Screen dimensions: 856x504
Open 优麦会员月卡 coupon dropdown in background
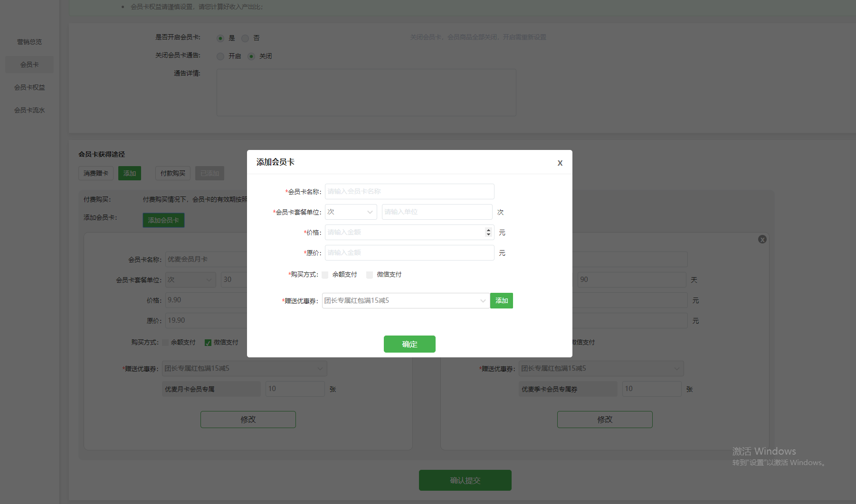[244, 369]
